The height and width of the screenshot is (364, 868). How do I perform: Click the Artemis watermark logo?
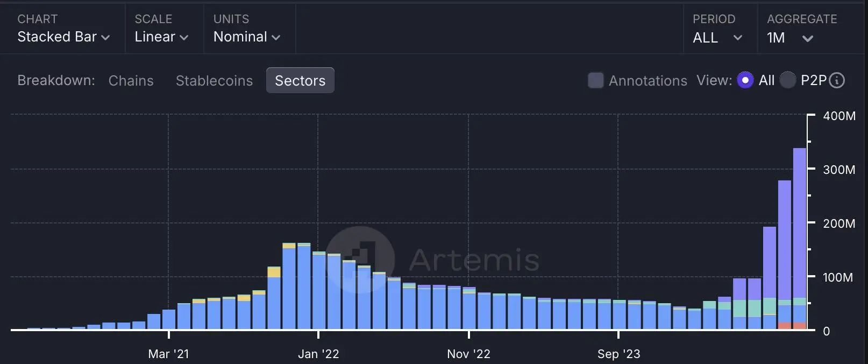(360, 260)
